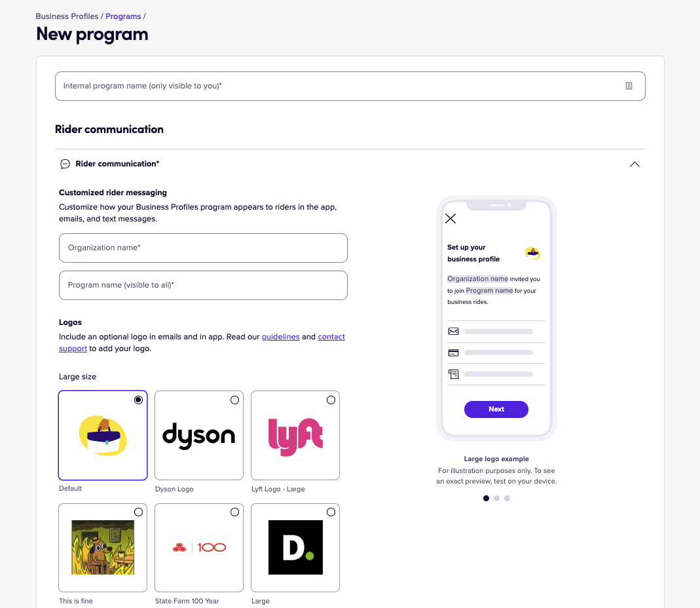This screenshot has width=700, height=608.
Task: Go to the third preview carousel dot
Action: (507, 498)
